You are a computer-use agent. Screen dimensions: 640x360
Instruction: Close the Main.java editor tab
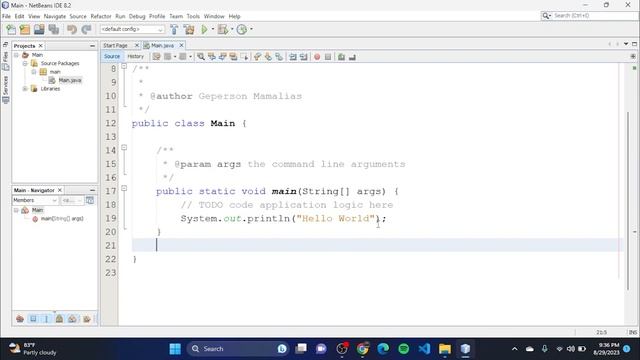[182, 45]
